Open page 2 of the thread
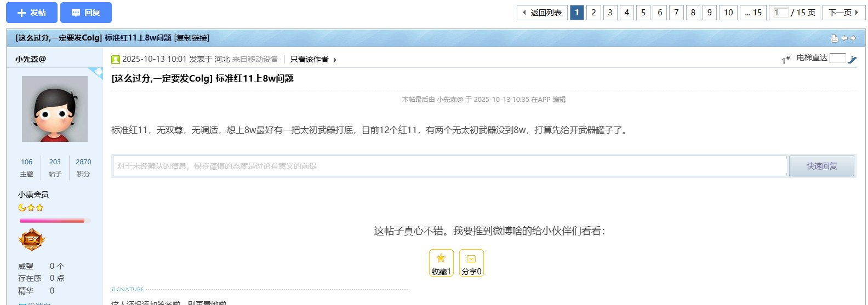This screenshot has width=868, height=305. (593, 13)
